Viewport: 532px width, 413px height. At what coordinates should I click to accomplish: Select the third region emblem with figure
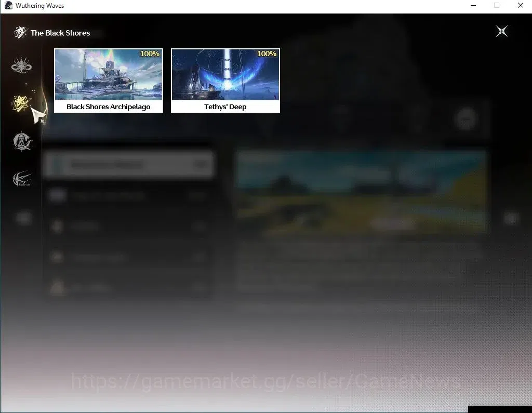pos(22,141)
